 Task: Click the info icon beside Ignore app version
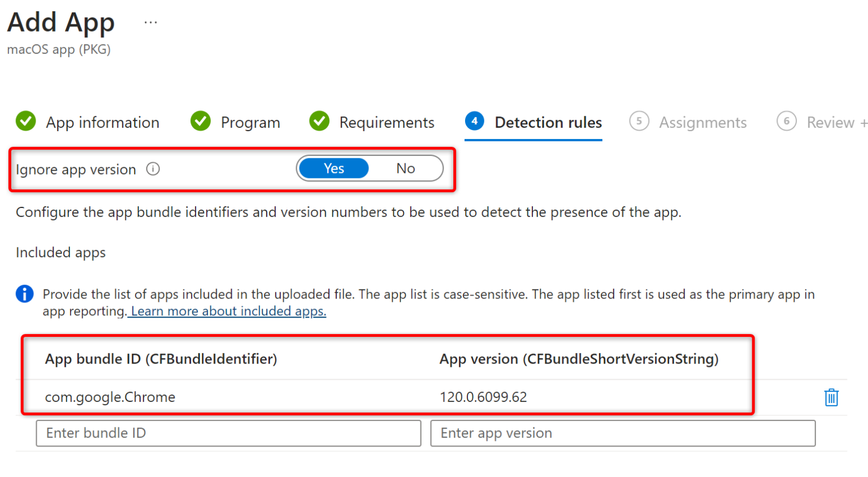[x=153, y=169]
